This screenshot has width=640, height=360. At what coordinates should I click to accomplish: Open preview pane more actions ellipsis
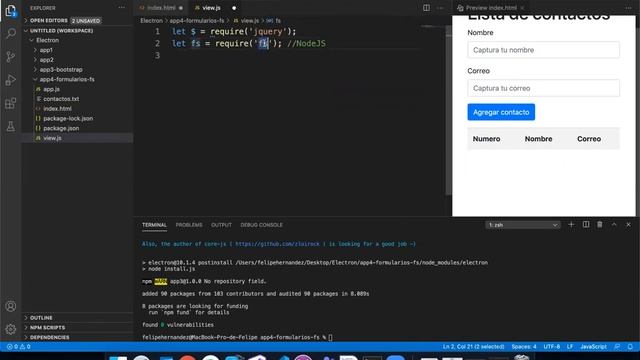tap(628, 8)
